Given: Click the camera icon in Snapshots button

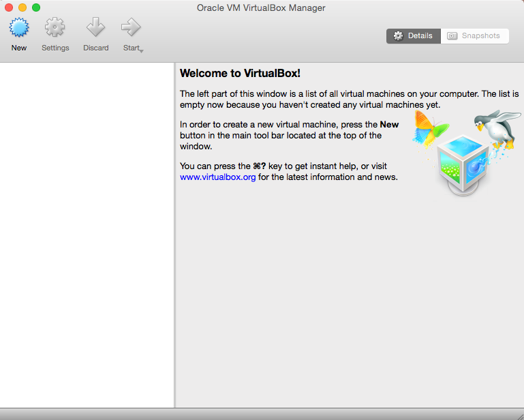Looking at the screenshot, I should pyautogui.click(x=452, y=36).
